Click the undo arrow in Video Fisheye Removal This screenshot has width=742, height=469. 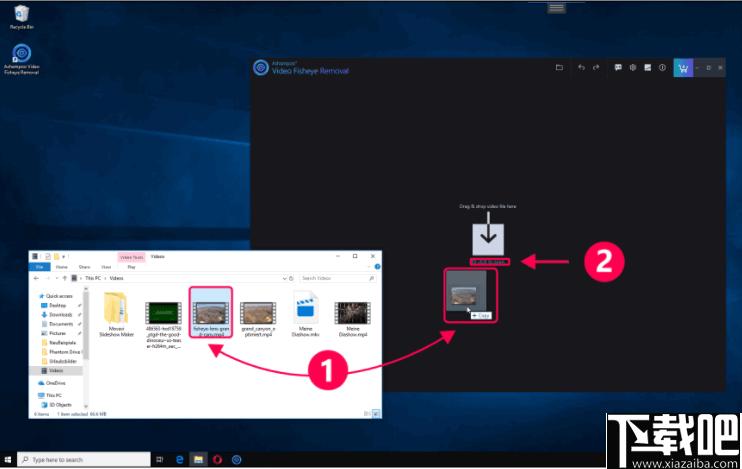coord(581,68)
